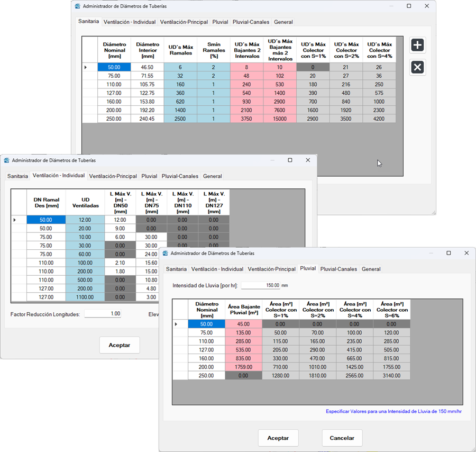Click the blue Especificar Valores link text

[394, 411]
